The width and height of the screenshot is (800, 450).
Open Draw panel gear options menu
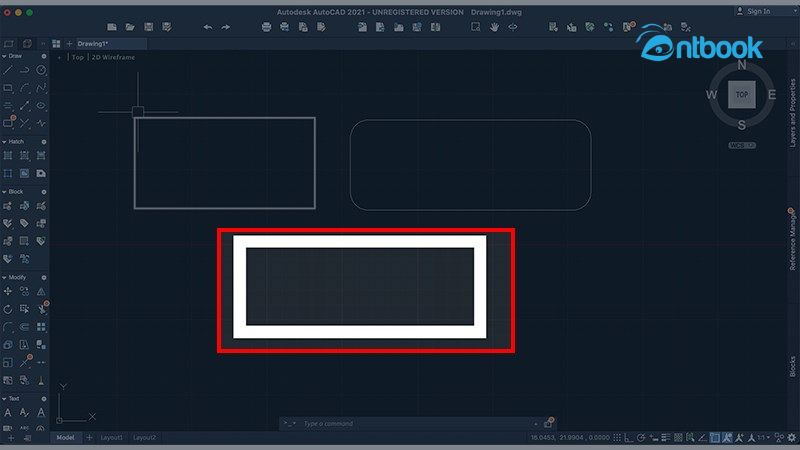coord(44,56)
